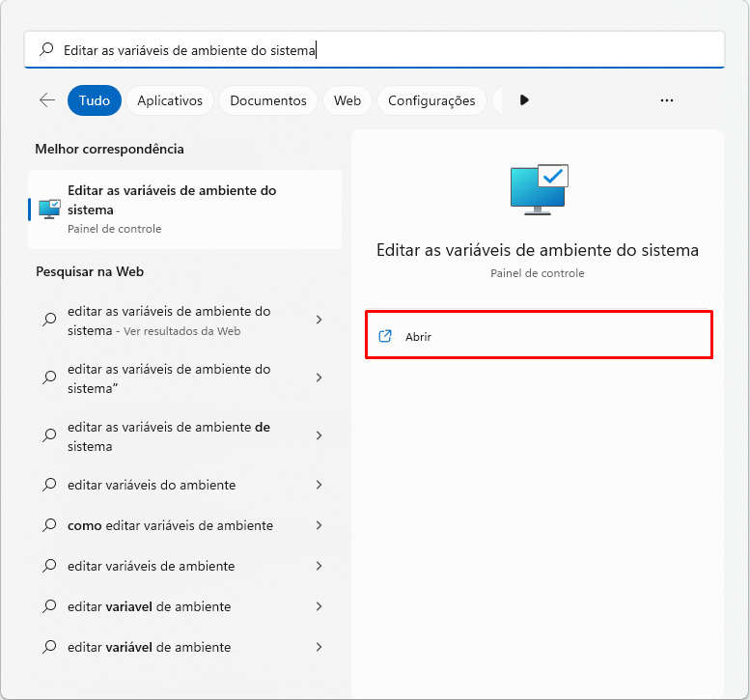The width and height of the screenshot is (750, 700).
Task: Click the small monitor icon in best match
Action: coord(50,210)
